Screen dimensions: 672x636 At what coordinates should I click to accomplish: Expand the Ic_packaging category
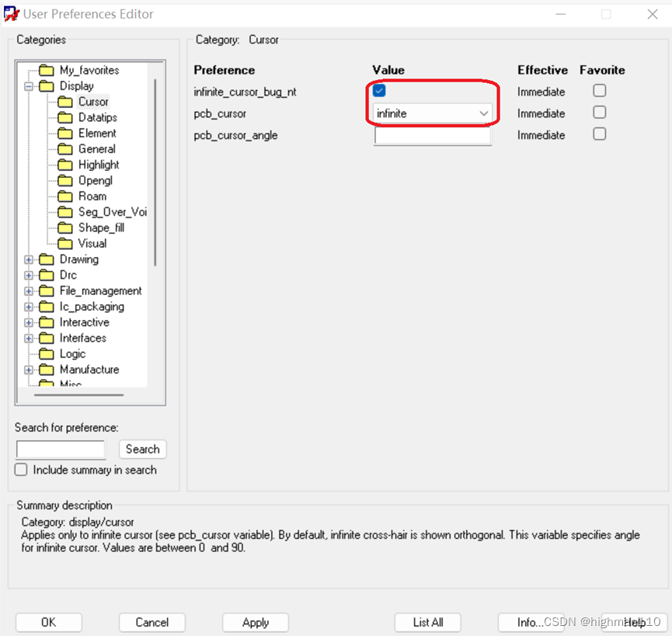point(29,307)
